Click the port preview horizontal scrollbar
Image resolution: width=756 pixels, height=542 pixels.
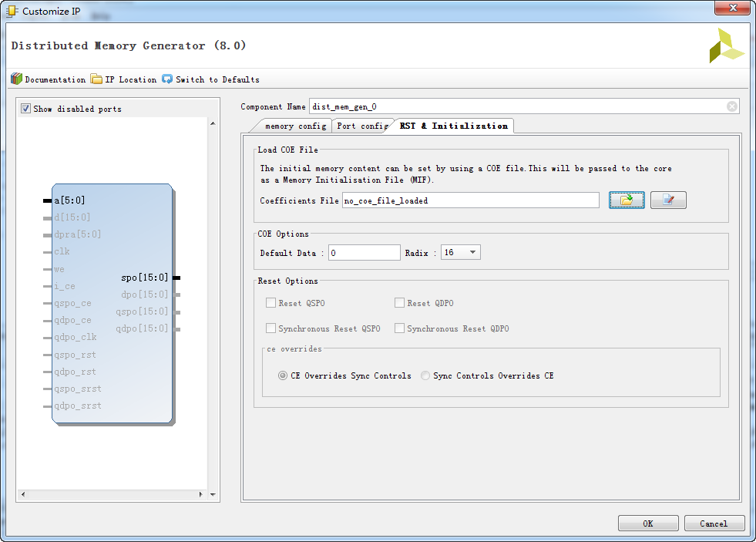click(112, 494)
